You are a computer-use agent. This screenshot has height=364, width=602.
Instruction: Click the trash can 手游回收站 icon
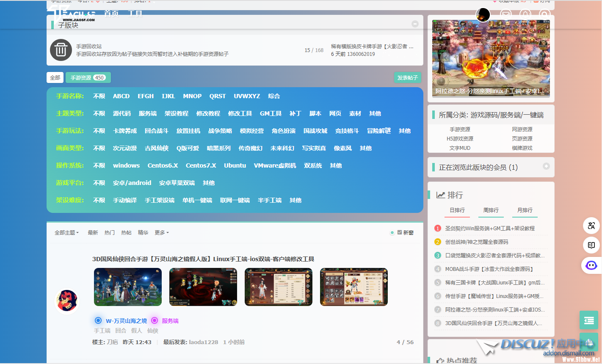[x=61, y=50]
